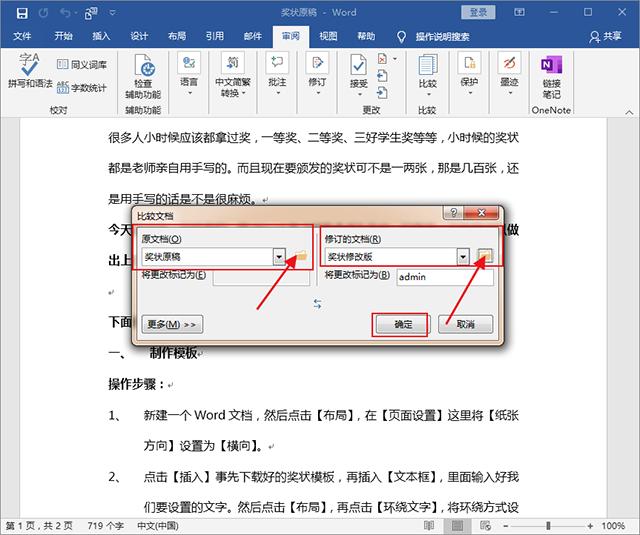Open the Customize Quick Access Toolbar arrow
The height and width of the screenshot is (535, 640).
[x=112, y=13]
